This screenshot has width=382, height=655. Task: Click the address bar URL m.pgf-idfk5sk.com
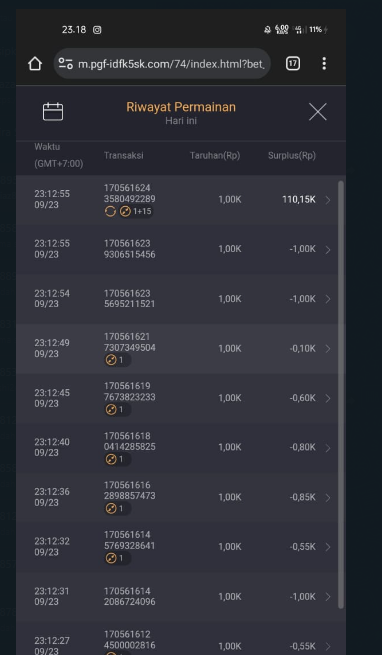pos(171,64)
